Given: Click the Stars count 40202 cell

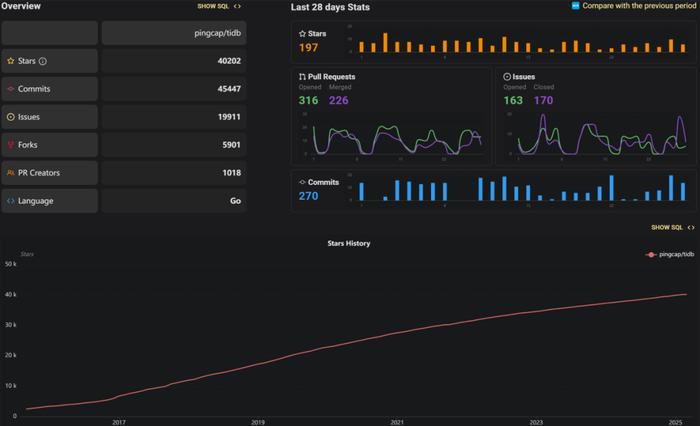Looking at the screenshot, I should coord(174,61).
